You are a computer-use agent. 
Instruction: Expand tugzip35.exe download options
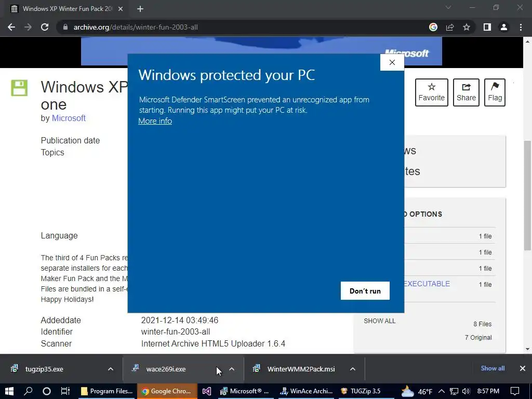point(111,369)
